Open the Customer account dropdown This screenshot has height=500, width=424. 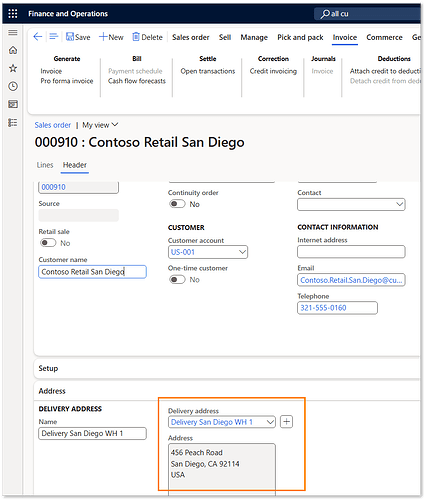click(208, 252)
